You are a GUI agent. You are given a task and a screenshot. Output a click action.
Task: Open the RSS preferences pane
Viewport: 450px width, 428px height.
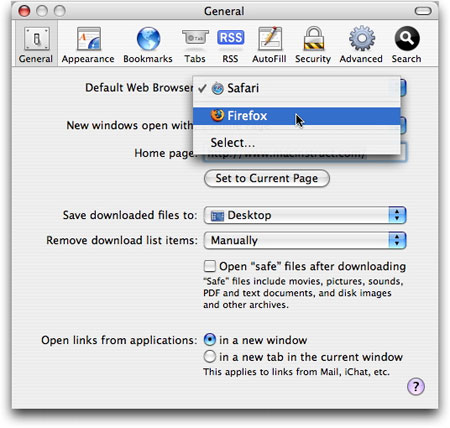pos(230,45)
